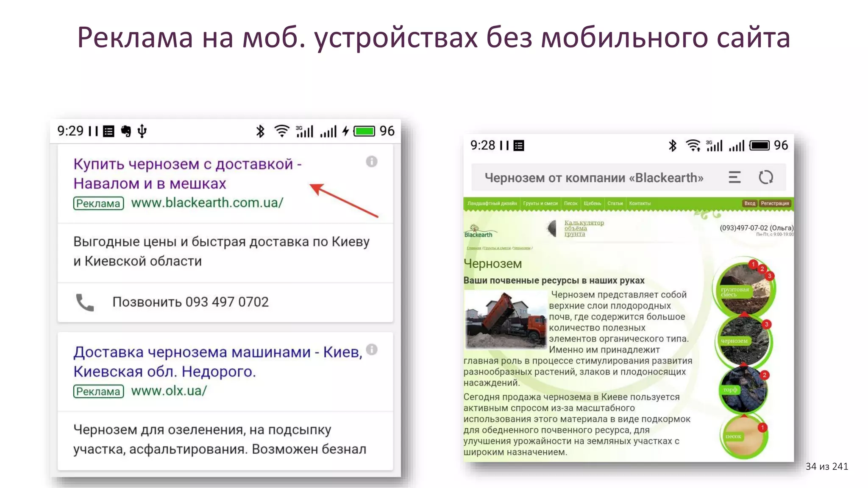Tap the black battery icon in right status bar
Screen dimensions: 868x488
[x=759, y=146]
